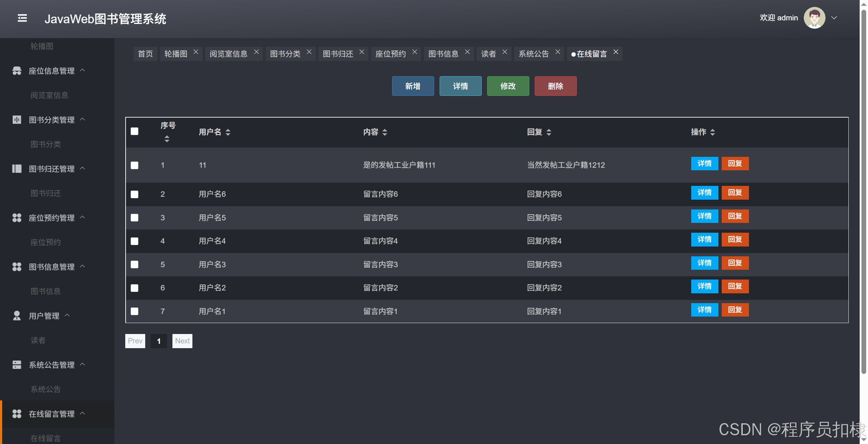Switch to the 图书信息 tab
Viewport: 868px width, 444px height.
coord(443,54)
